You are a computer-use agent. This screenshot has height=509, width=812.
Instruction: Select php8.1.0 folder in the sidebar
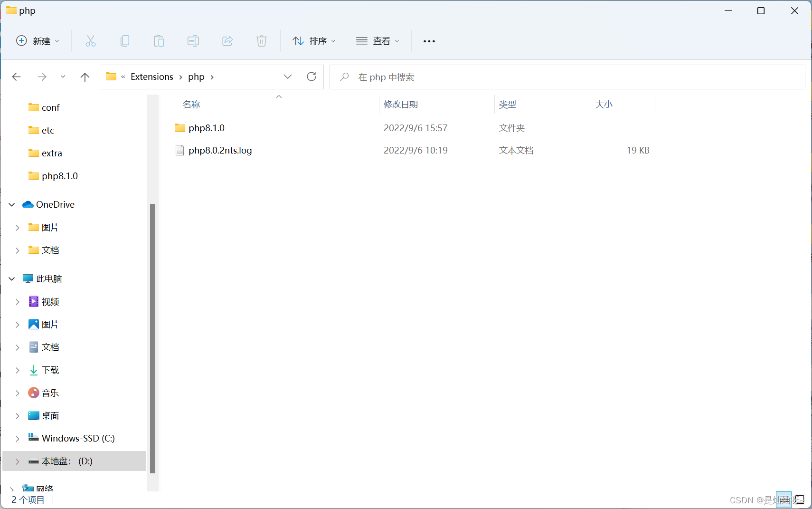click(60, 176)
